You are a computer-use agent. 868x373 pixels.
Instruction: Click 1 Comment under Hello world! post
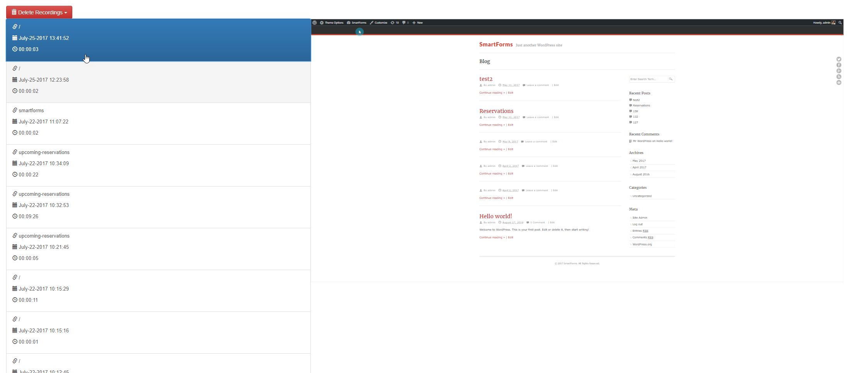tap(538, 222)
